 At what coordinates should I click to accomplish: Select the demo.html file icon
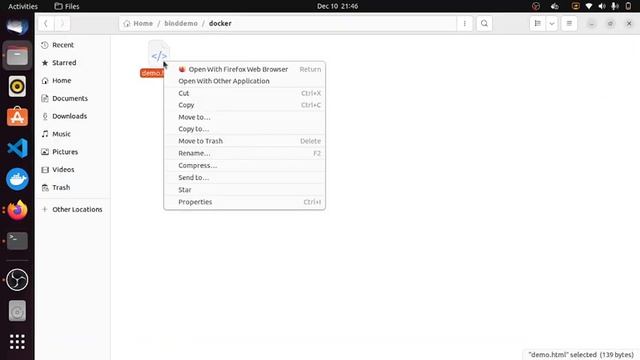click(159, 54)
